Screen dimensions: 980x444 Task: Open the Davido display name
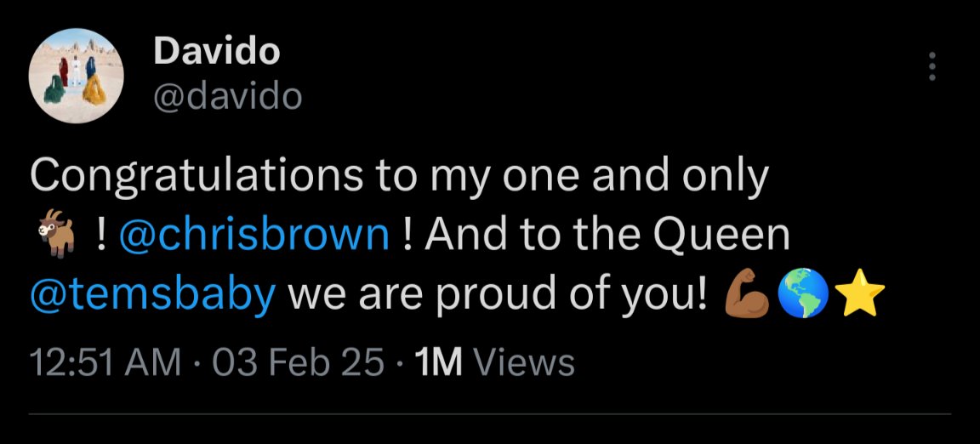pyautogui.click(x=217, y=52)
